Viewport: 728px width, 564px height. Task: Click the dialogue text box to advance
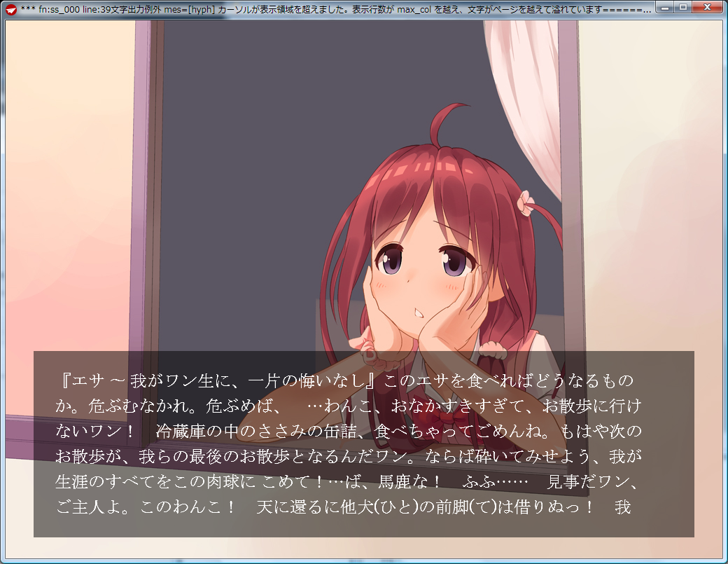[363, 443]
